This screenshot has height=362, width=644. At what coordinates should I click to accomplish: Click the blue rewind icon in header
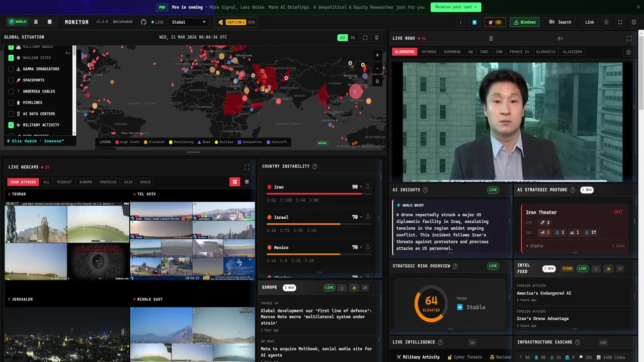(x=474, y=22)
